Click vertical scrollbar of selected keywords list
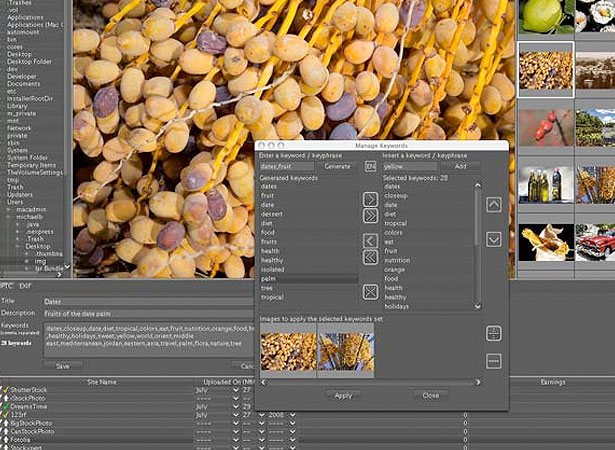This screenshot has width=615, height=450. tap(478, 246)
